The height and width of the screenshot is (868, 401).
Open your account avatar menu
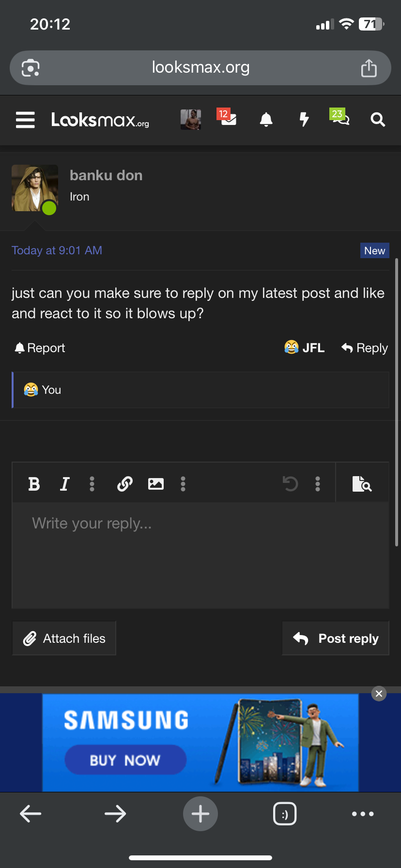point(191,119)
